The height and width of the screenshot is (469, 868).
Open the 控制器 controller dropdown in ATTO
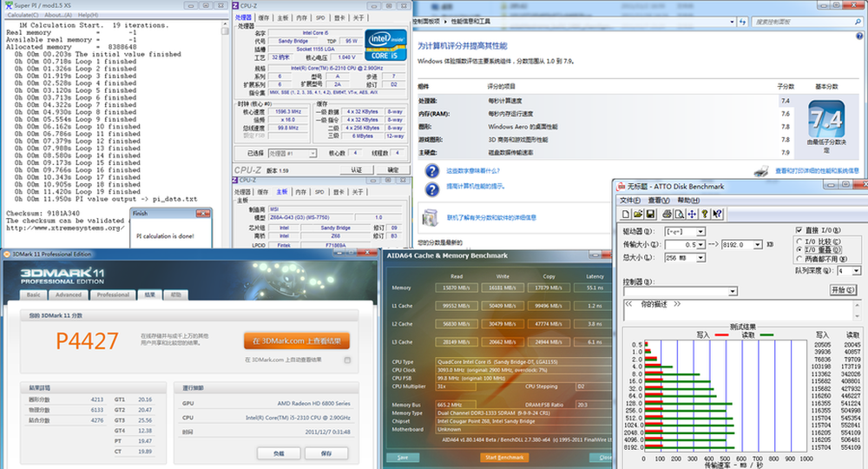tap(733, 291)
